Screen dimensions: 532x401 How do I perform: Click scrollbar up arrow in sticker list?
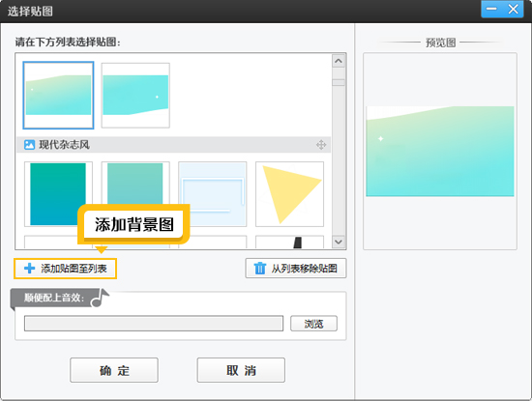pos(339,61)
